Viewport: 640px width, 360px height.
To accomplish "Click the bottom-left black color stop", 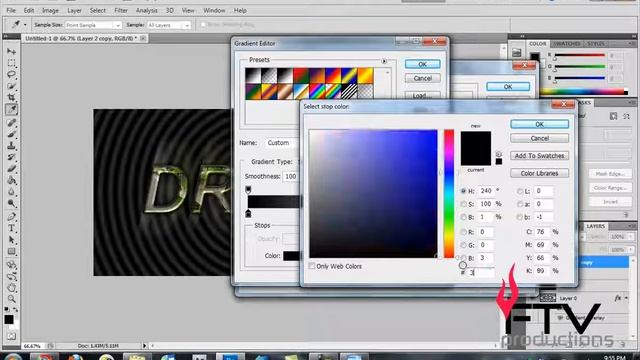I will (x=248, y=213).
